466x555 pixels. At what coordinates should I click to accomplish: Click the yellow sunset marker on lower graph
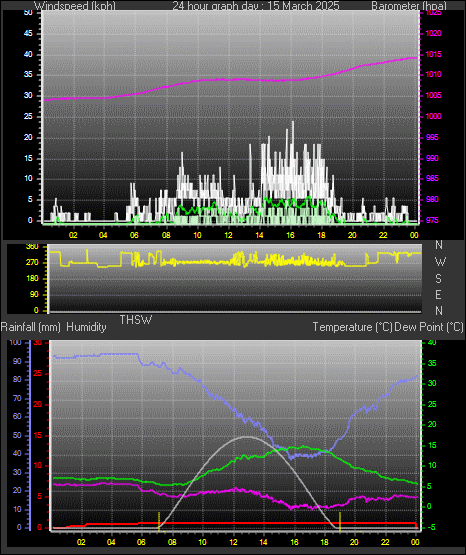click(340, 521)
